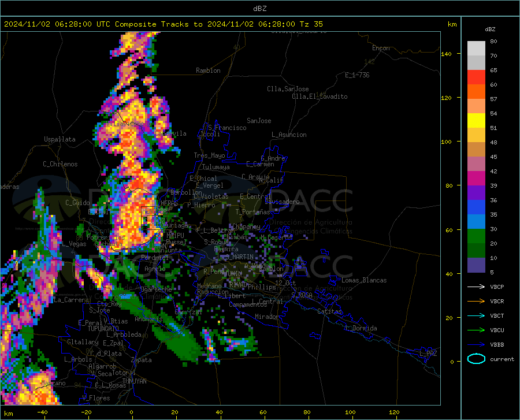Viewport: 520px width, 420px height.
Task: Select the red 60-65 dBZ color swatch
Action: 476,77
